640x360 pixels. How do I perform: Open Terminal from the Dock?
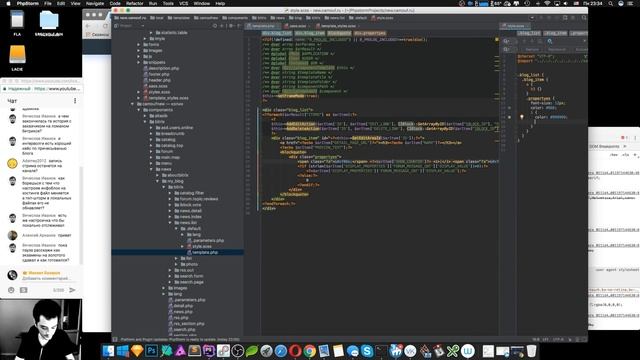(x=381, y=351)
